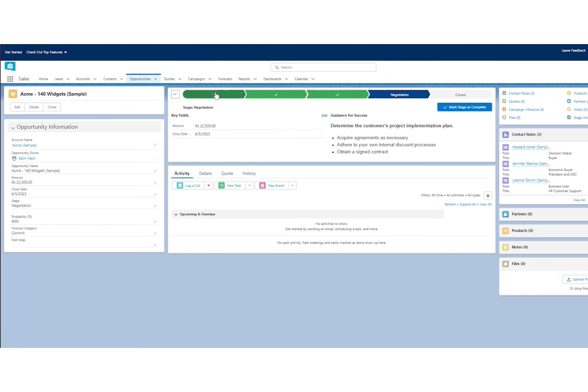Expand the Opportunities nav dropdown arrow
Image resolution: width=588 pixels, height=392 pixels.
click(x=156, y=79)
